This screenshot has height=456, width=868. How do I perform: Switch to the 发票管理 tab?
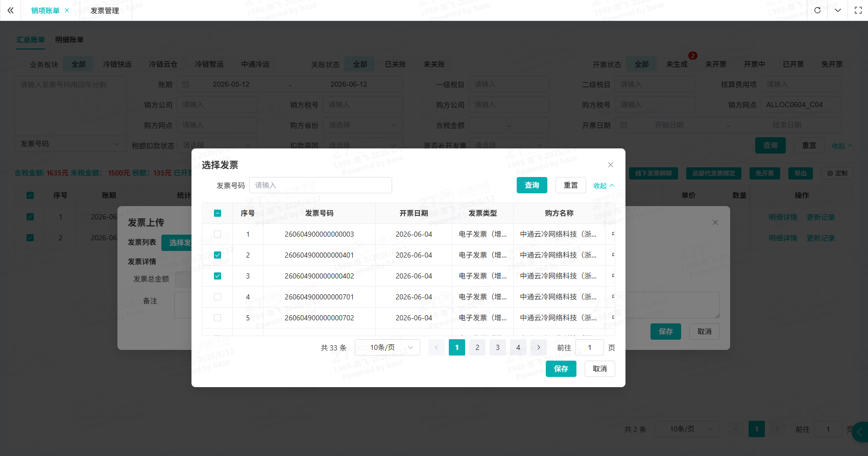105,10
